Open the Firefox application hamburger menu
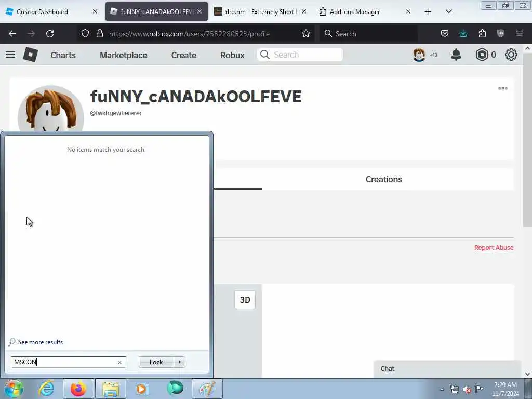532x399 pixels. click(x=520, y=33)
